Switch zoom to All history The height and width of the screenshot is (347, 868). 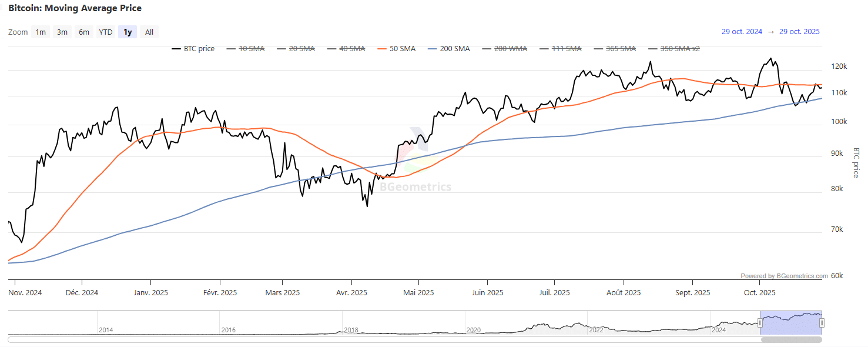click(149, 32)
